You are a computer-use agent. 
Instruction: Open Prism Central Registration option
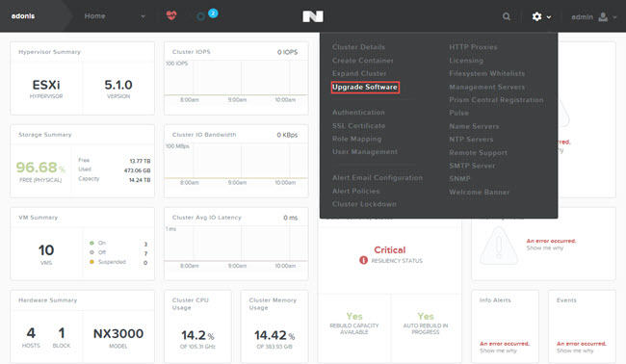pyautogui.click(x=496, y=100)
